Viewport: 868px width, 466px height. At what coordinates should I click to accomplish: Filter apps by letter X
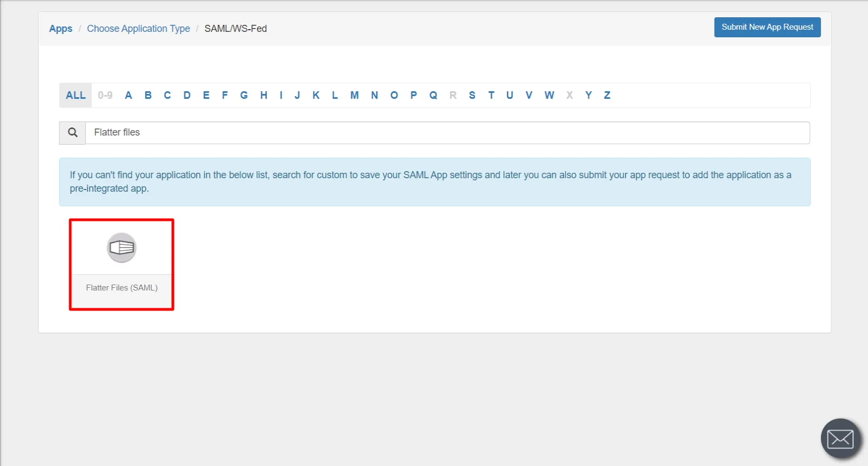[569, 95]
